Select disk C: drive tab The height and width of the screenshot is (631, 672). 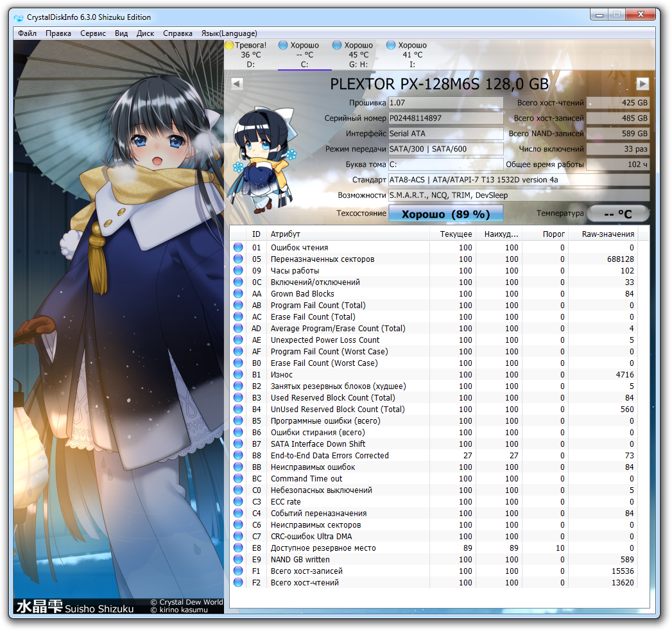click(x=304, y=55)
